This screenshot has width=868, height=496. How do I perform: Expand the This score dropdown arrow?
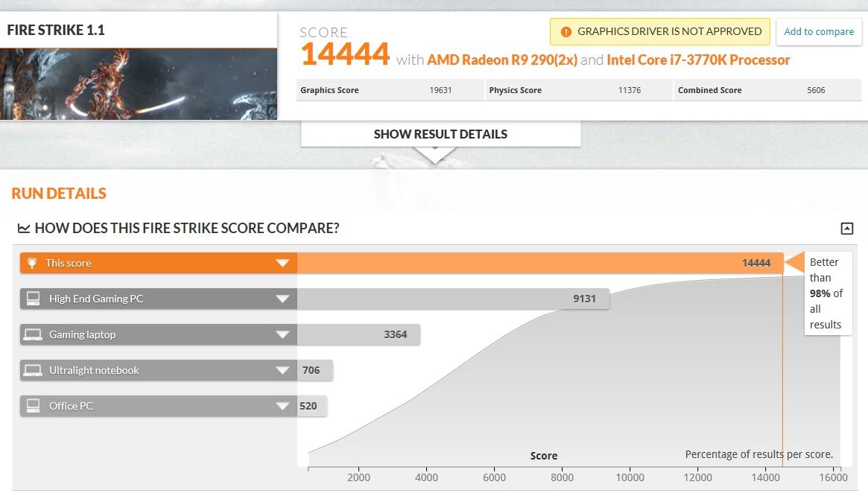point(282,263)
